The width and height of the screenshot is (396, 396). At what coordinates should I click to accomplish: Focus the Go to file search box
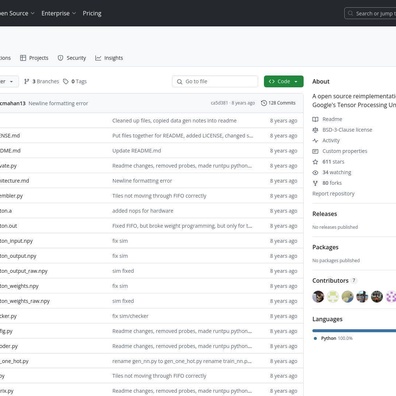[x=215, y=81]
